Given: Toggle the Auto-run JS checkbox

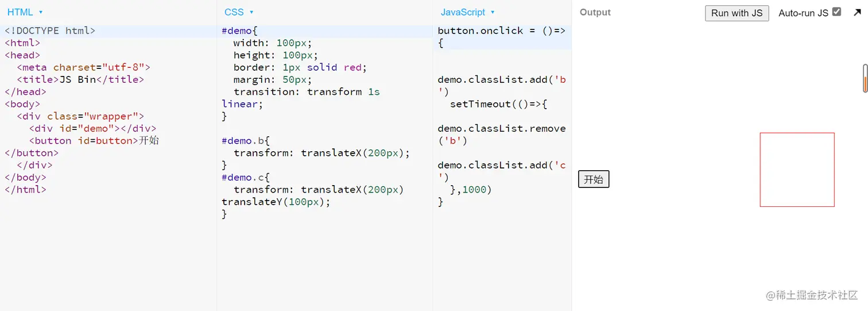Looking at the screenshot, I should pyautogui.click(x=836, y=11).
